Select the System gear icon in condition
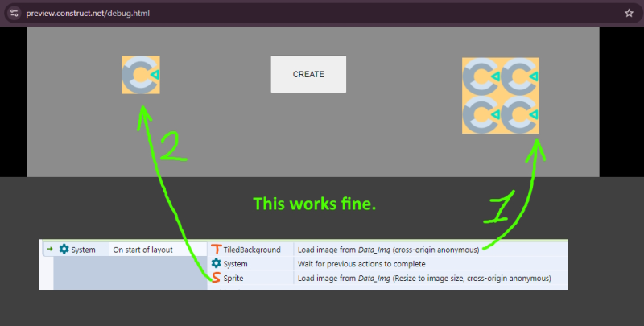The height and width of the screenshot is (326, 644). click(x=64, y=249)
